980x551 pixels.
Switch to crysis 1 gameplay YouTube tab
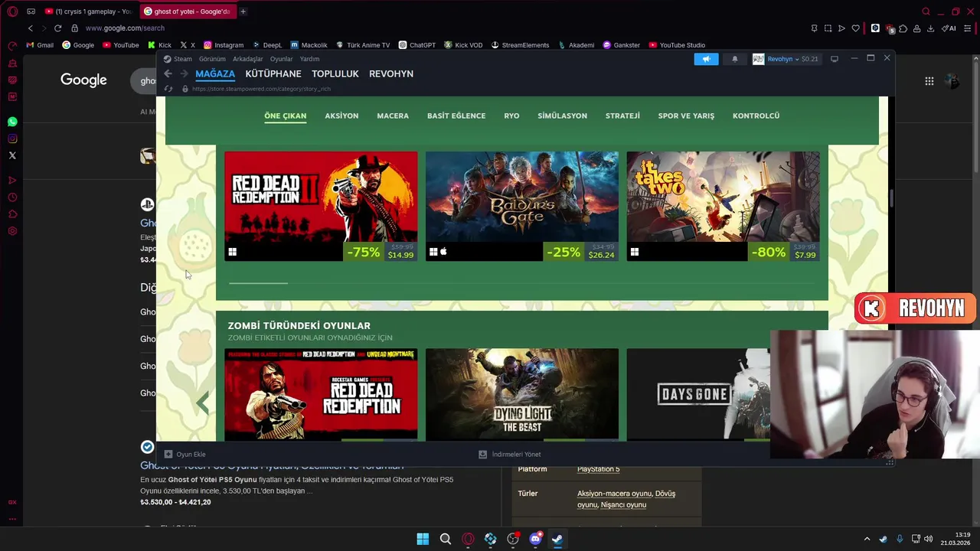89,11
